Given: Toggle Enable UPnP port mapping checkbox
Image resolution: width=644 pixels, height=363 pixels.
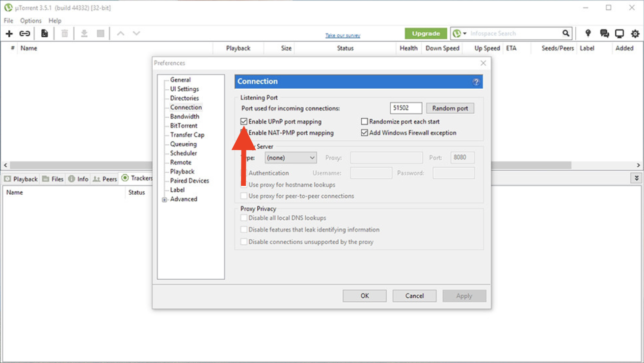Looking at the screenshot, I should [244, 121].
